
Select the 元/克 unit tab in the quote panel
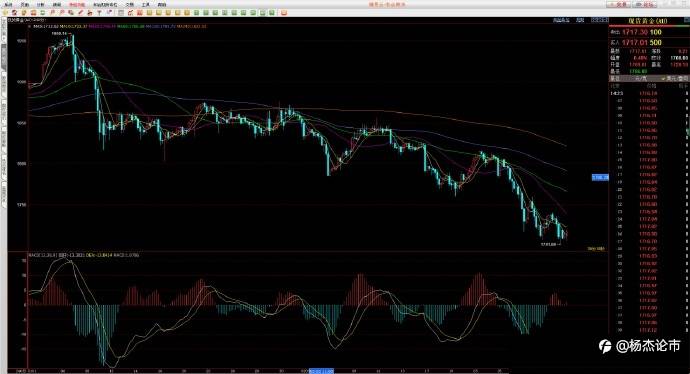click(x=641, y=78)
